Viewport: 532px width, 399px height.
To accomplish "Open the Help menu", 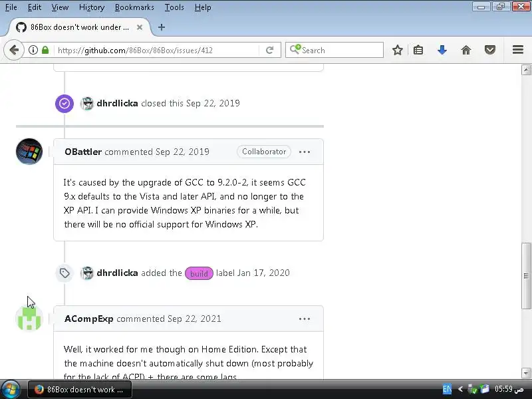I will 203,7.
